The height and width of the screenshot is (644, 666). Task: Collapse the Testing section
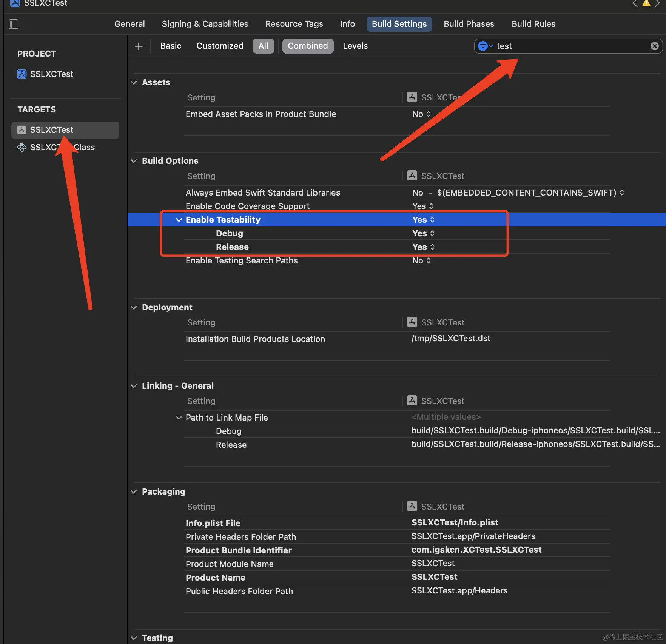click(x=134, y=638)
